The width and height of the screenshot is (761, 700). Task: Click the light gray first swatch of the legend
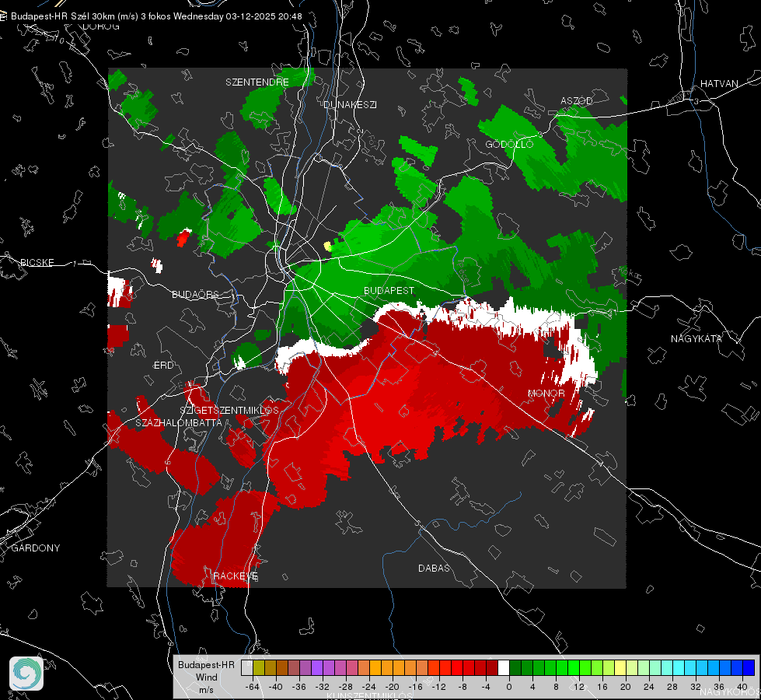click(247, 668)
